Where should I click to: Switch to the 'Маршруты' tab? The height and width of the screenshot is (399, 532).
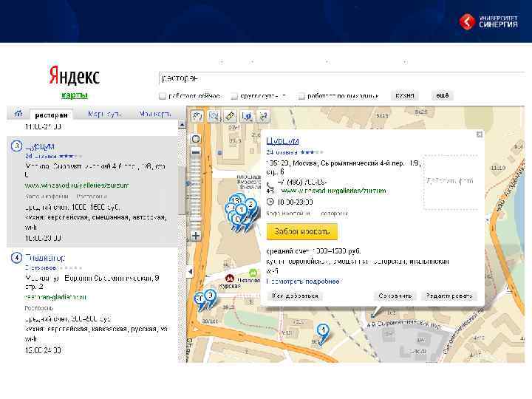pyautogui.click(x=104, y=114)
